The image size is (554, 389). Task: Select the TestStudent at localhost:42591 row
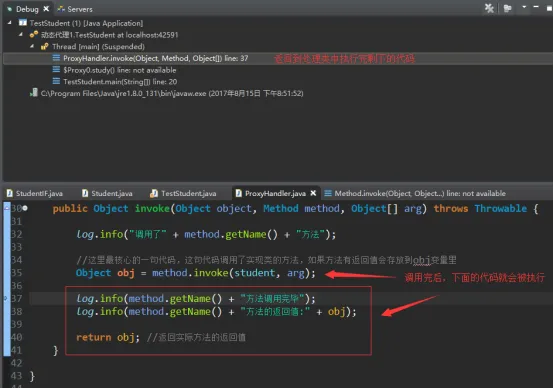coord(110,35)
